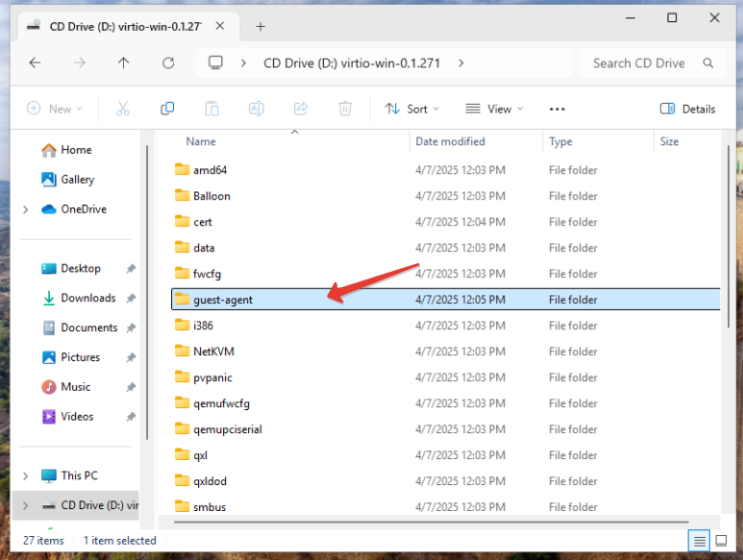Screen dimensions: 743x560
Task: Select the pvpanic folder
Action: (445, 377)
